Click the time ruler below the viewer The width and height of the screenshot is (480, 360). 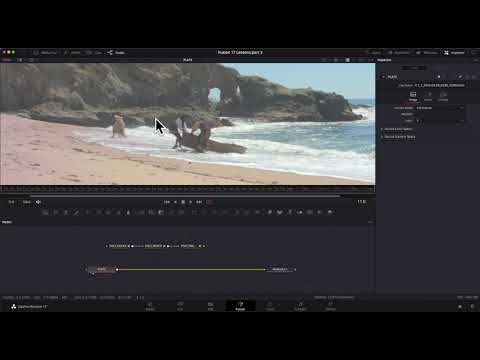tap(187, 189)
